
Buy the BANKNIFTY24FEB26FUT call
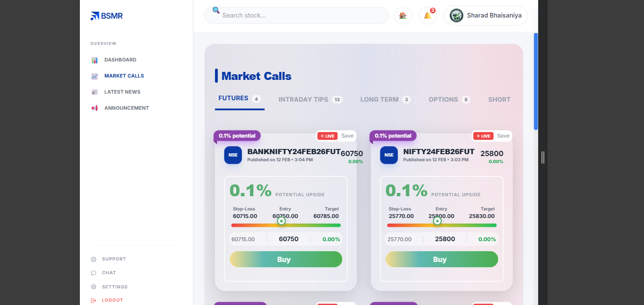[286, 259]
